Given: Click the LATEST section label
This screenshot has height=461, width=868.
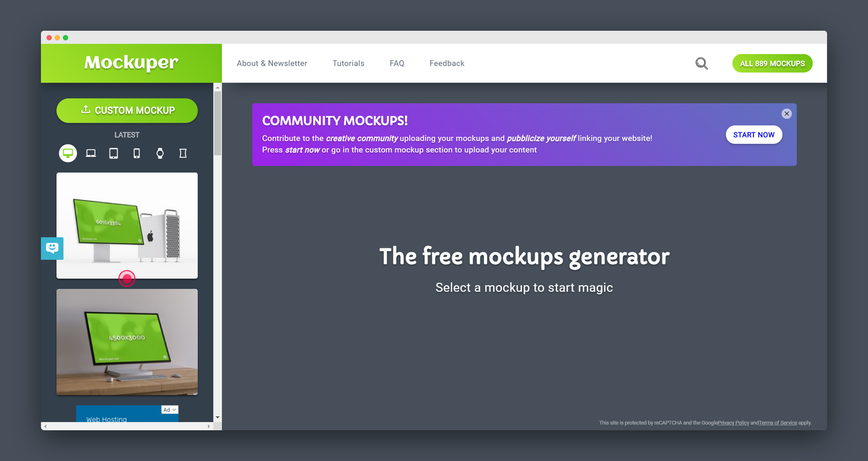Looking at the screenshot, I should [127, 135].
